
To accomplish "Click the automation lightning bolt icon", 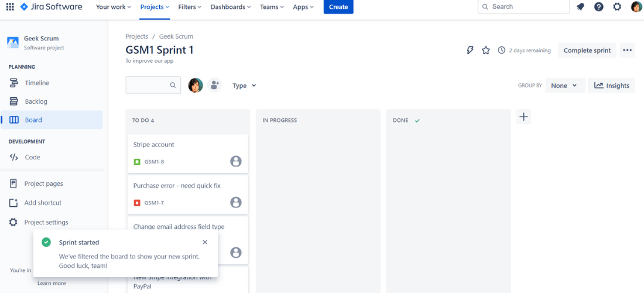I will pyautogui.click(x=470, y=50).
